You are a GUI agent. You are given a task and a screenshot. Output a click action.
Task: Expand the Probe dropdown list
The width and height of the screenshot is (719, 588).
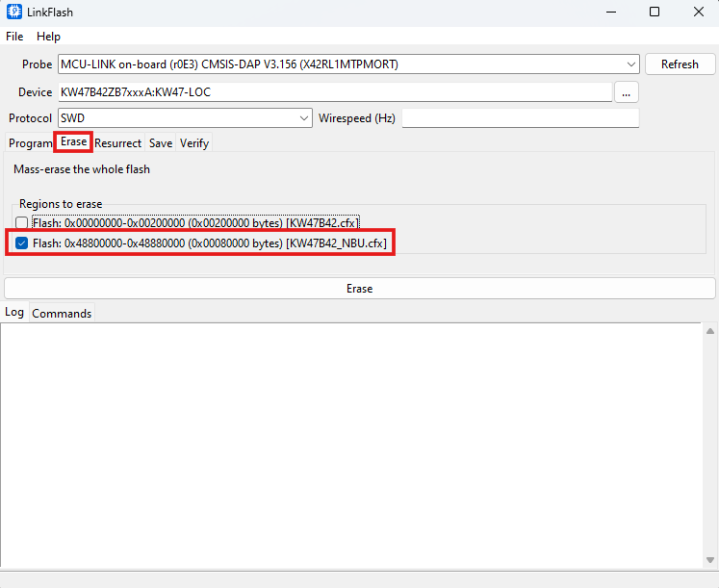(x=631, y=64)
